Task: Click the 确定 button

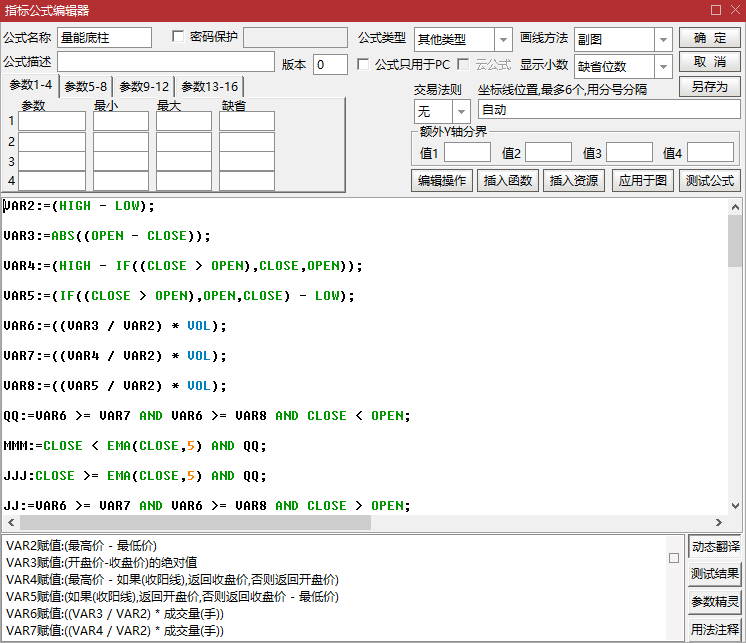Action: (709, 38)
